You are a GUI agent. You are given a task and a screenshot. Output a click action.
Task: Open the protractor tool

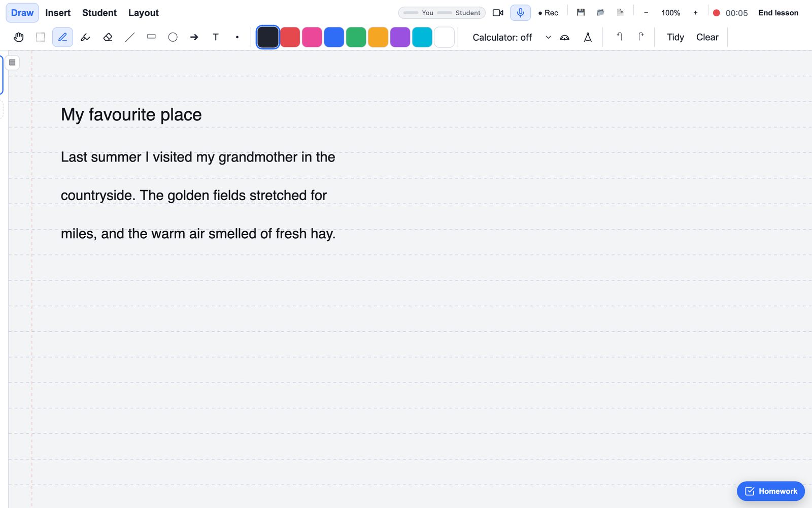[x=564, y=37]
